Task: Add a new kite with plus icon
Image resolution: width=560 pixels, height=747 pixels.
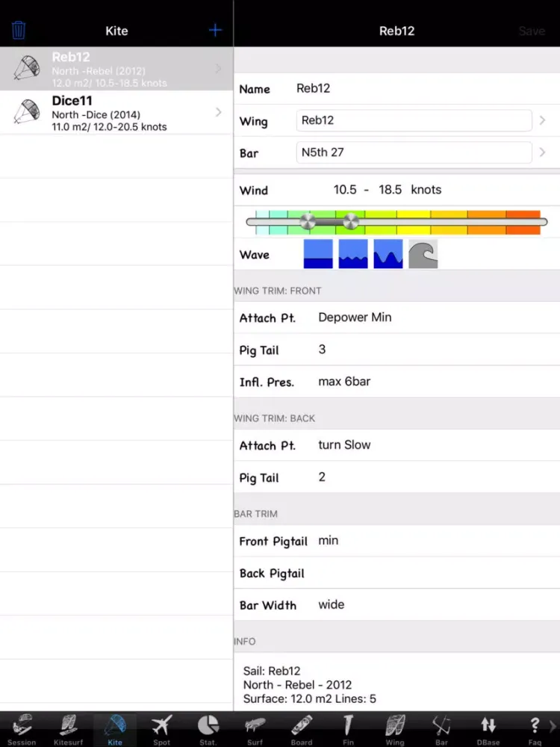Action: [x=215, y=31]
